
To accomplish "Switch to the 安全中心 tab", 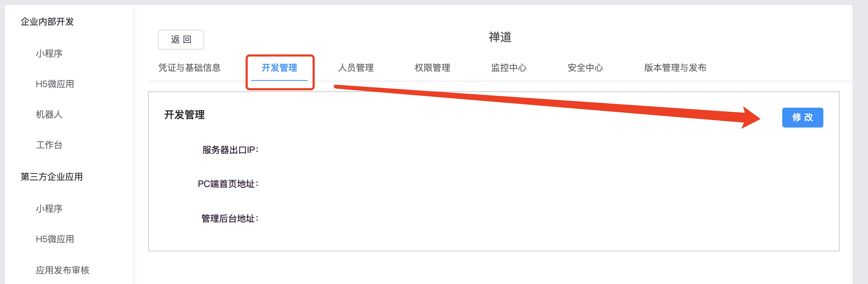I will pyautogui.click(x=586, y=68).
